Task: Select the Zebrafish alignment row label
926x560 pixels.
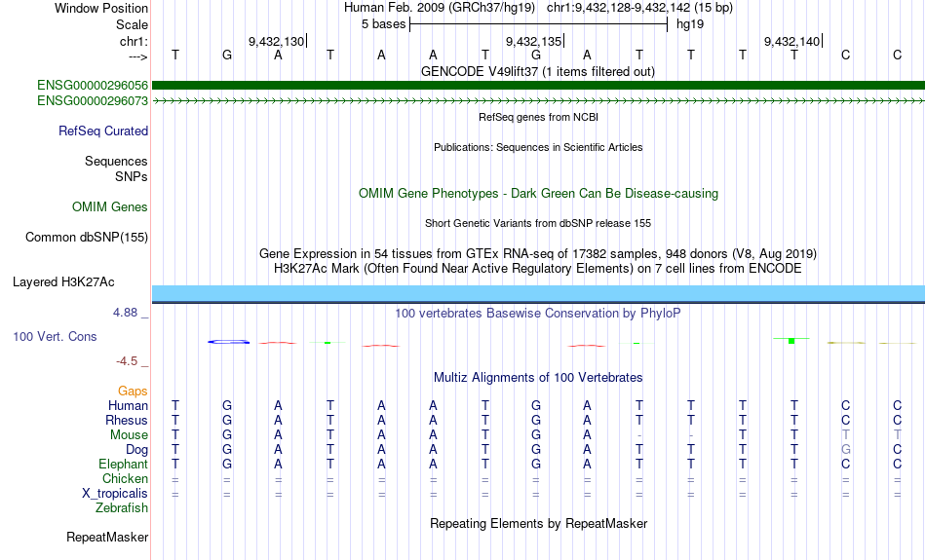Action: pos(122,507)
